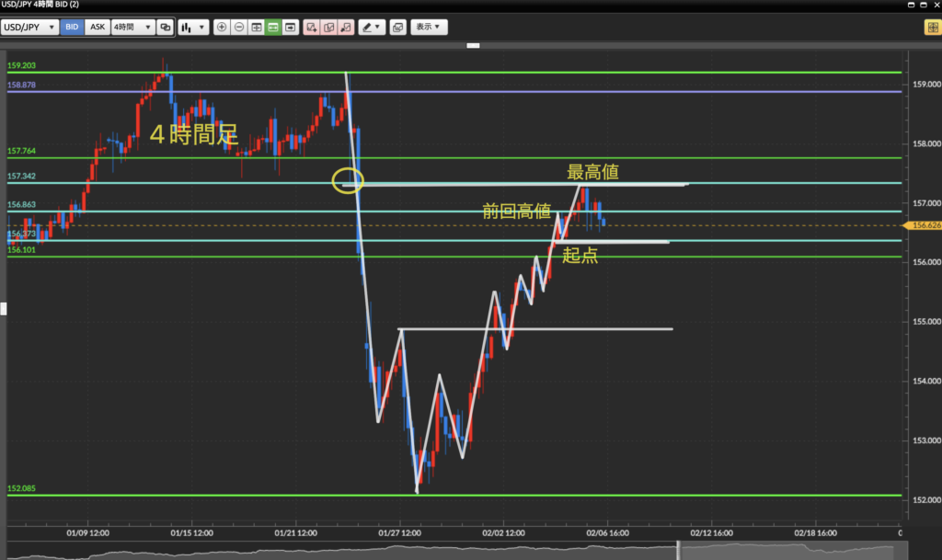Toggle the green highlighted fit-width button
The image size is (942, 560).
(273, 28)
